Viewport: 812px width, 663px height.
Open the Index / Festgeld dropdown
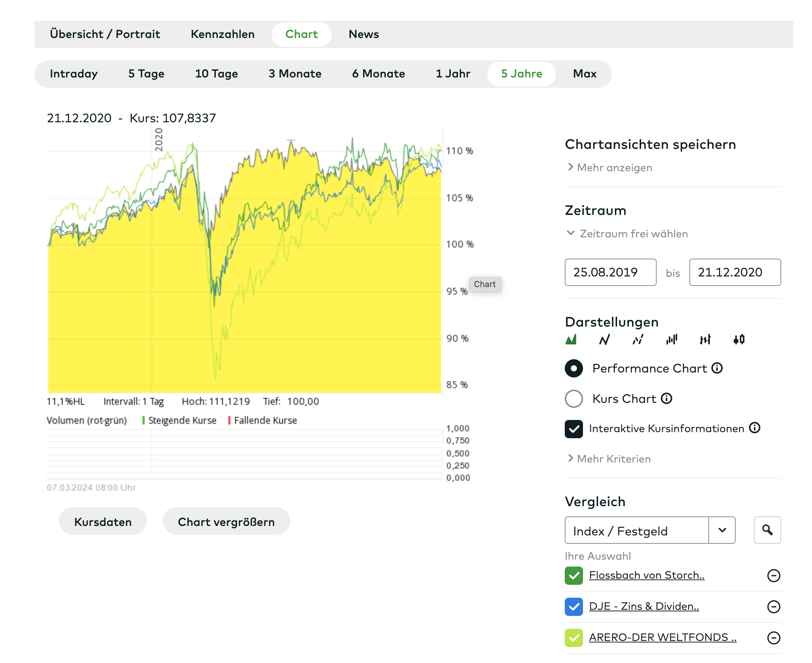tap(722, 530)
